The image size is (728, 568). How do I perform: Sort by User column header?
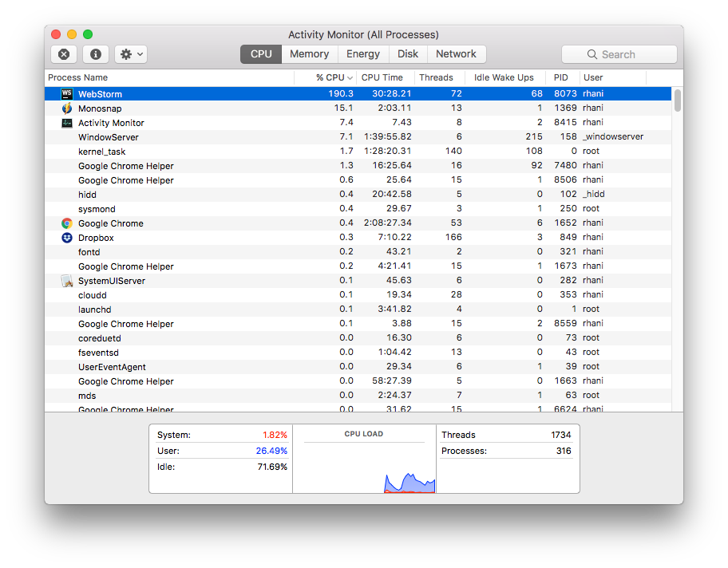(x=613, y=77)
